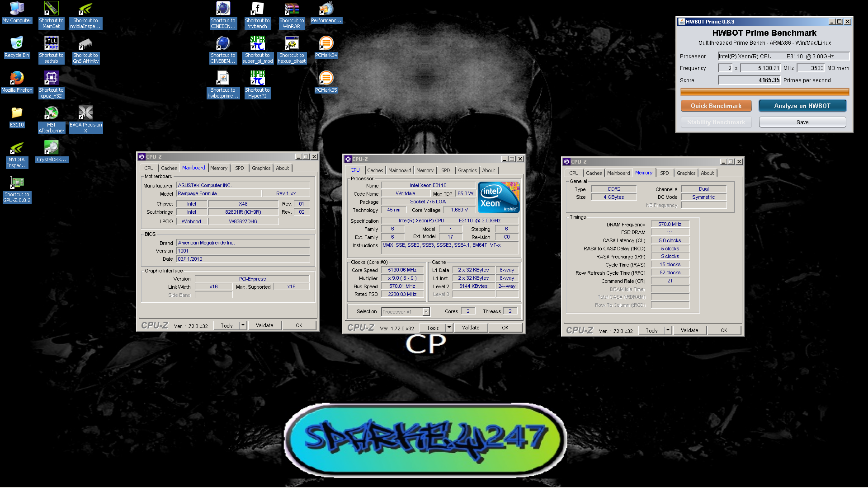Open CrystalDisk shortcut

click(x=51, y=151)
